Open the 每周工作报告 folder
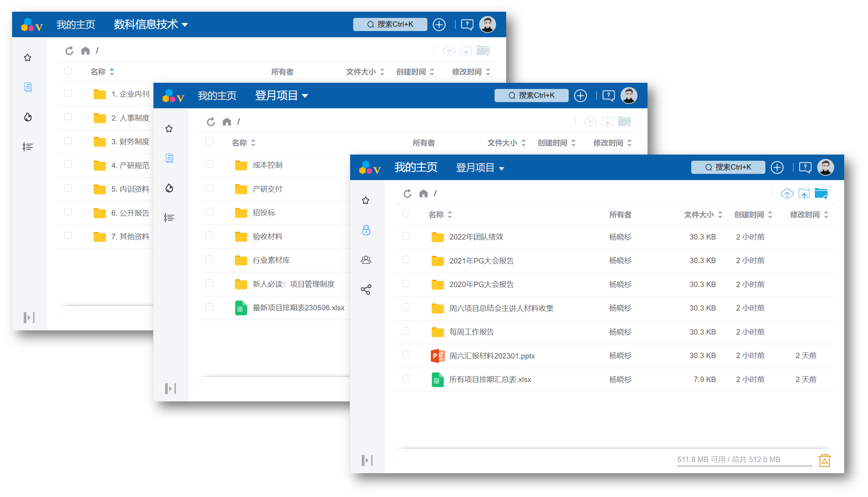 [x=471, y=332]
